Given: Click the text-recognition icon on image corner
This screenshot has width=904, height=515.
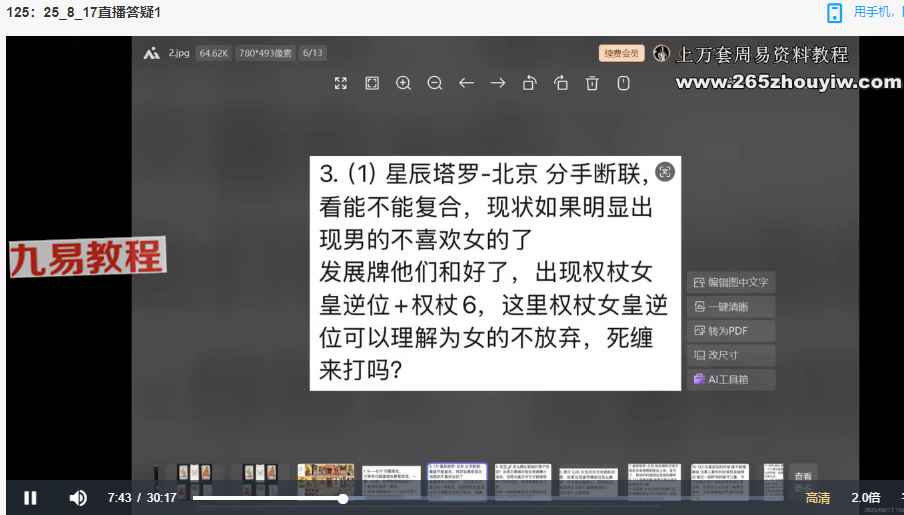Looking at the screenshot, I should coord(665,171).
